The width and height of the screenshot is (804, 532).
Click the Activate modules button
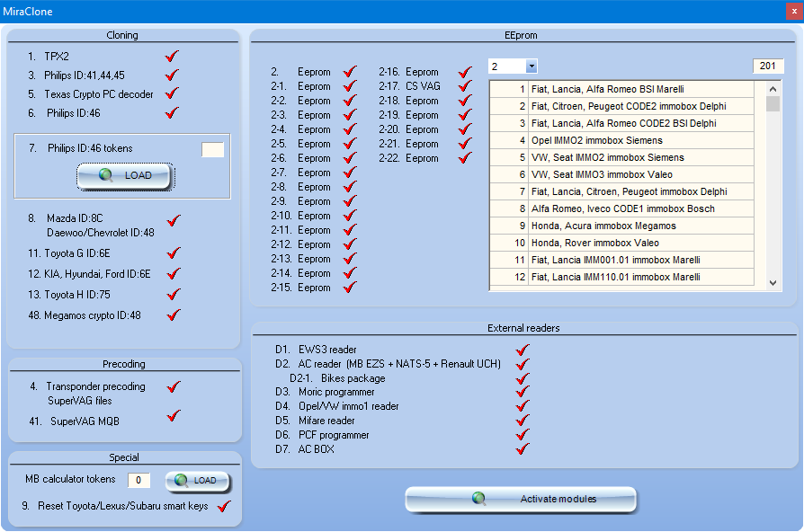click(x=521, y=499)
